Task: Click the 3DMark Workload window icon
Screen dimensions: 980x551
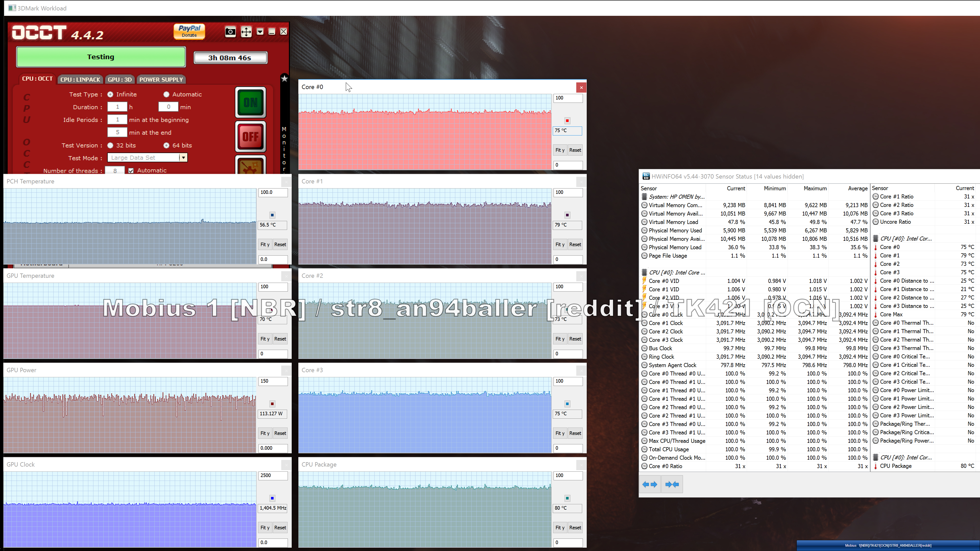Action: (12, 8)
